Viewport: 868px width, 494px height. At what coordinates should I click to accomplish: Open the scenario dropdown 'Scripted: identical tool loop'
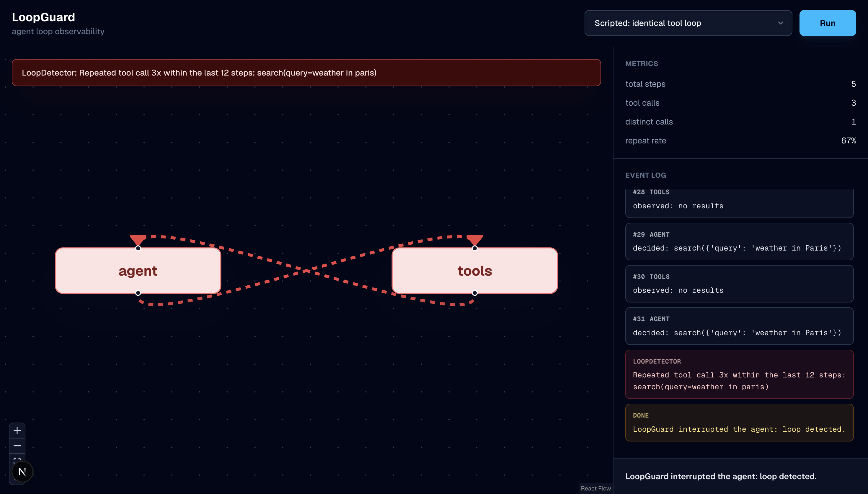688,23
